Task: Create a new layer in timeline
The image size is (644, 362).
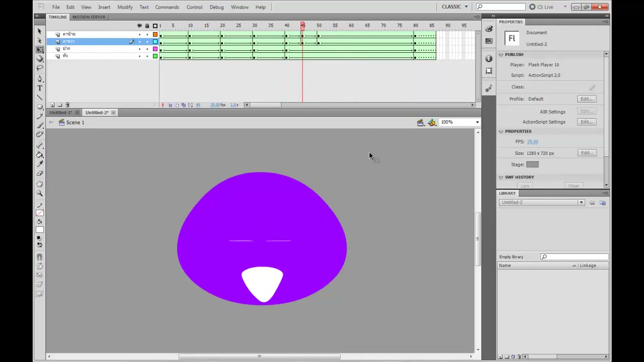Action: click(x=52, y=105)
